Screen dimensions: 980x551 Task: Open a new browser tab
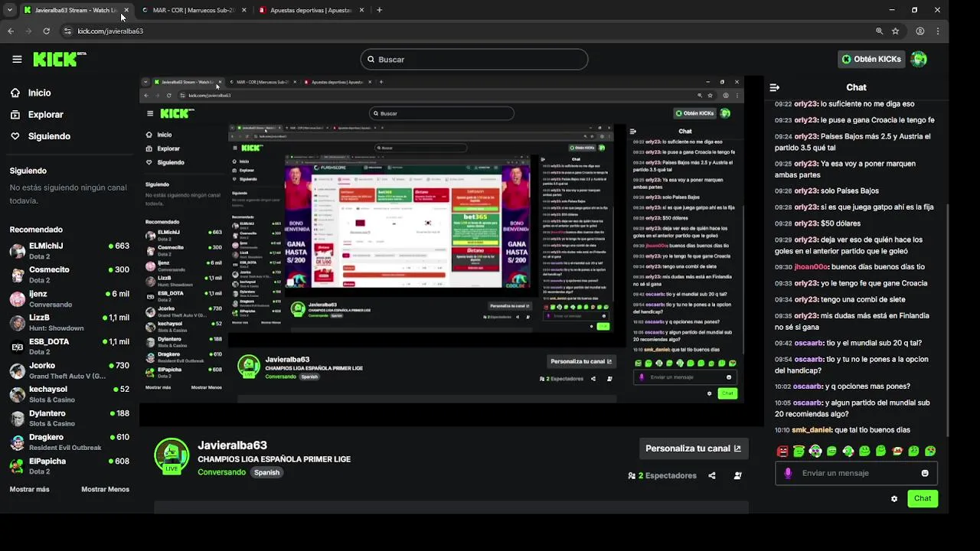click(379, 10)
